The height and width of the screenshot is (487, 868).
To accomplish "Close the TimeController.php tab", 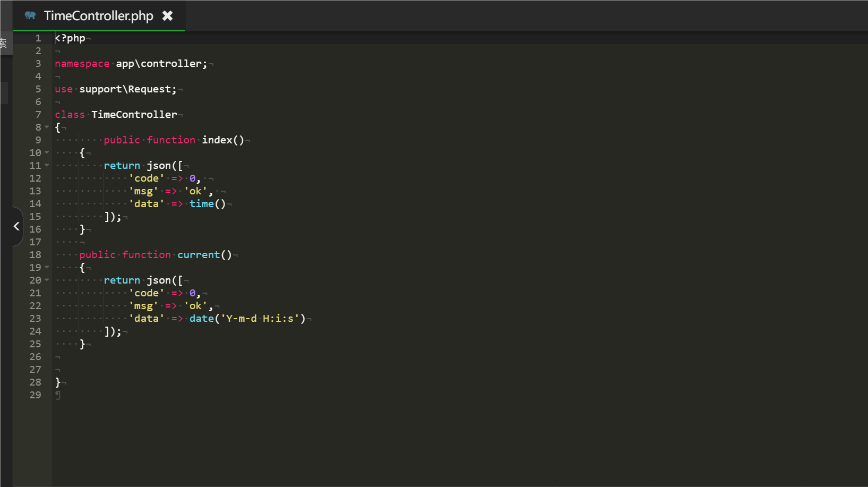I will (x=168, y=16).
